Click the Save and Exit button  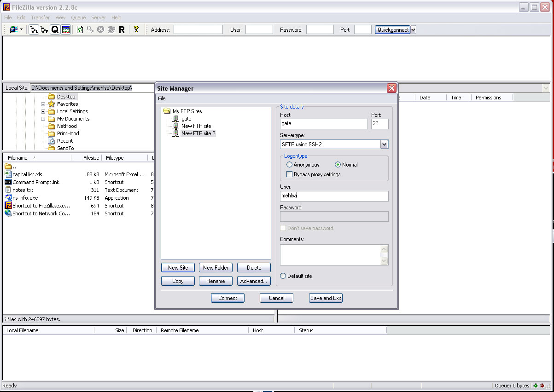[326, 298]
